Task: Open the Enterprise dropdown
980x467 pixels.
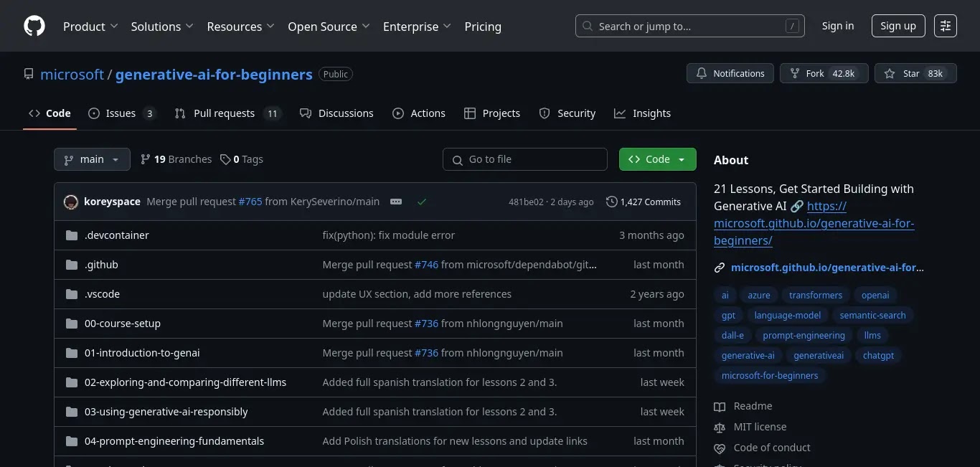Action: click(417, 27)
